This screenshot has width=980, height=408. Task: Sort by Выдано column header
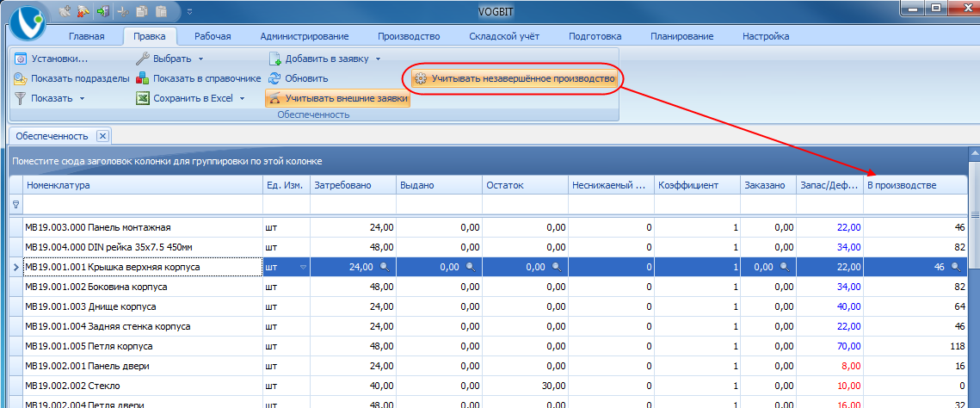pyautogui.click(x=440, y=186)
